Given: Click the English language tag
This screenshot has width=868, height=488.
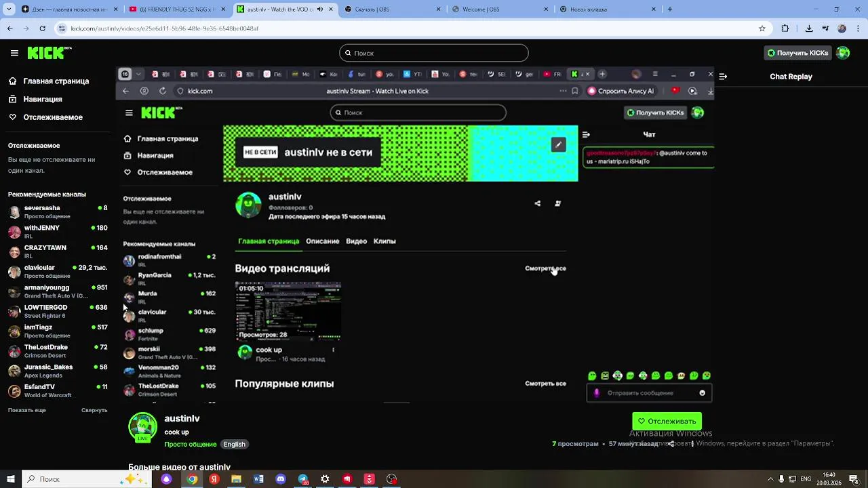Looking at the screenshot, I should click(x=235, y=445).
